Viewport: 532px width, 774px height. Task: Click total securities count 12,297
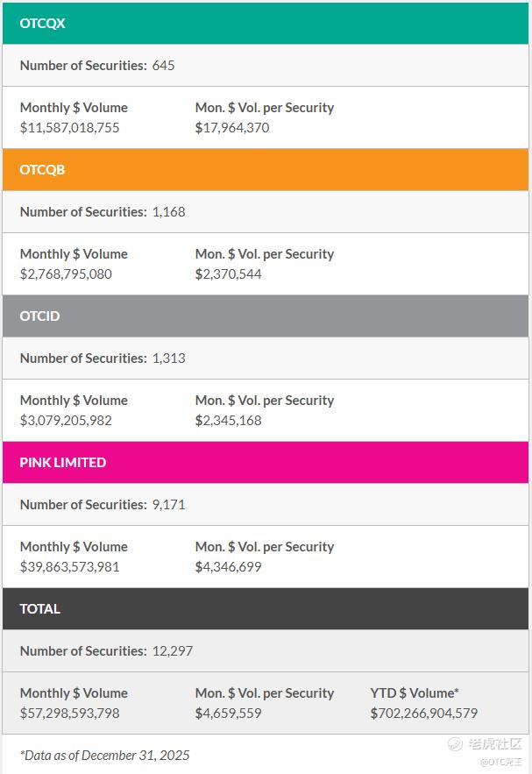(x=172, y=651)
